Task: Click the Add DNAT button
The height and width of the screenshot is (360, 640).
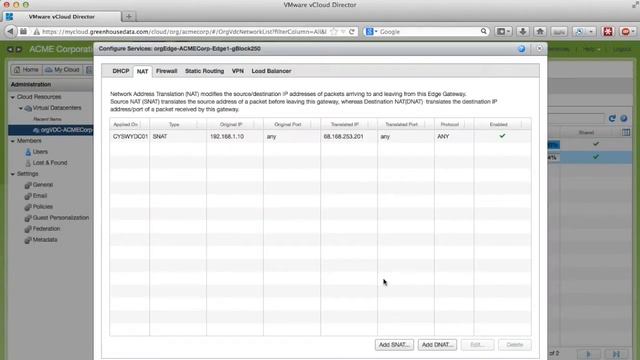Action: pos(437,345)
